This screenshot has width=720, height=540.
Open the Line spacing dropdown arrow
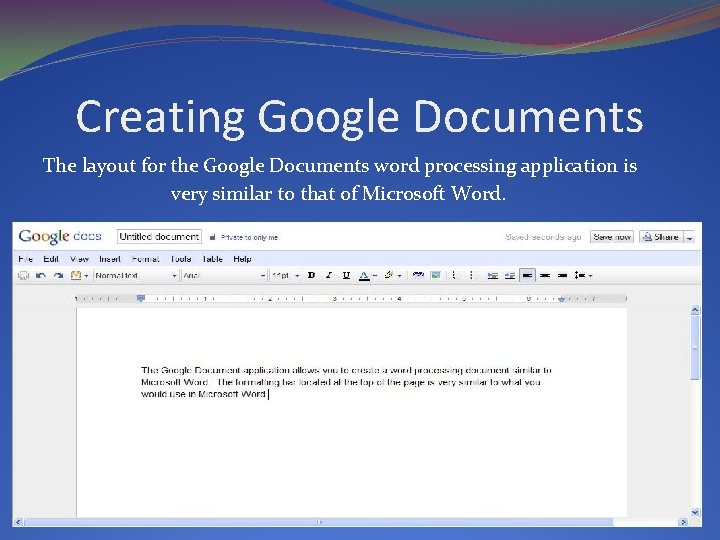[x=591, y=276]
